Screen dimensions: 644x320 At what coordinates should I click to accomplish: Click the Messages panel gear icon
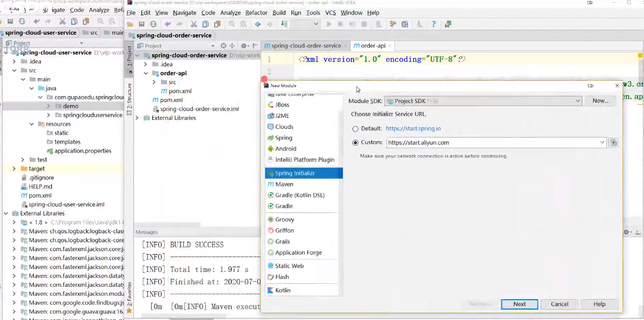click(x=627, y=232)
